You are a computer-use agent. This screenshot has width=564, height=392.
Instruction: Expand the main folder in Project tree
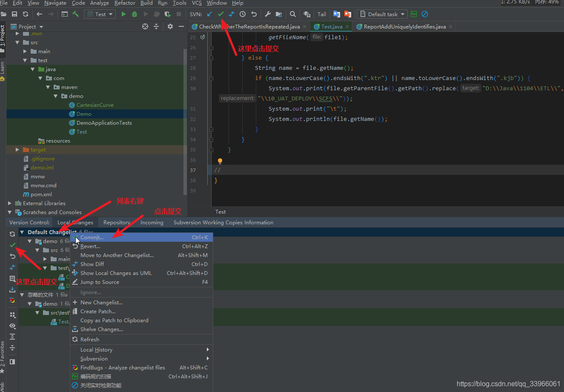(x=25, y=52)
